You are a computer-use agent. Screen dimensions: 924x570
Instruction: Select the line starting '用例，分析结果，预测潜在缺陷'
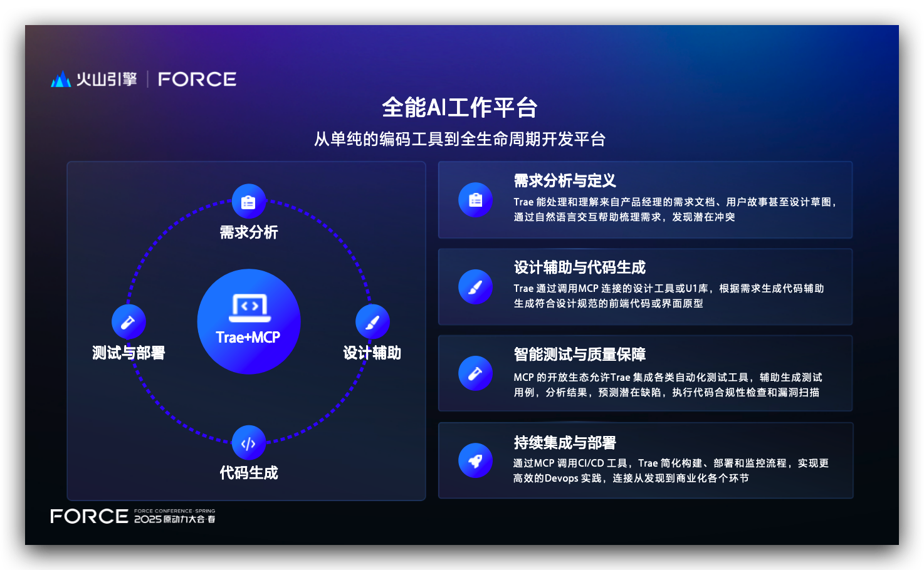[666, 392]
